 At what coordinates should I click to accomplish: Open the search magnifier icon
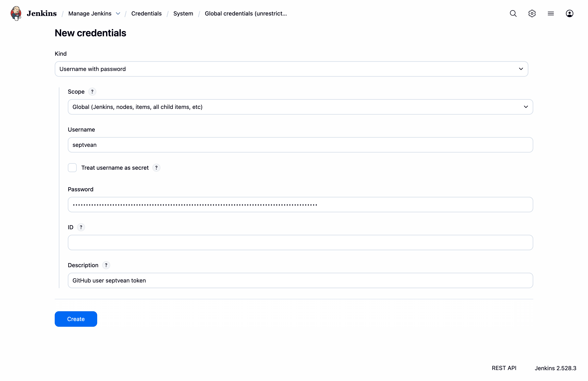tap(513, 13)
